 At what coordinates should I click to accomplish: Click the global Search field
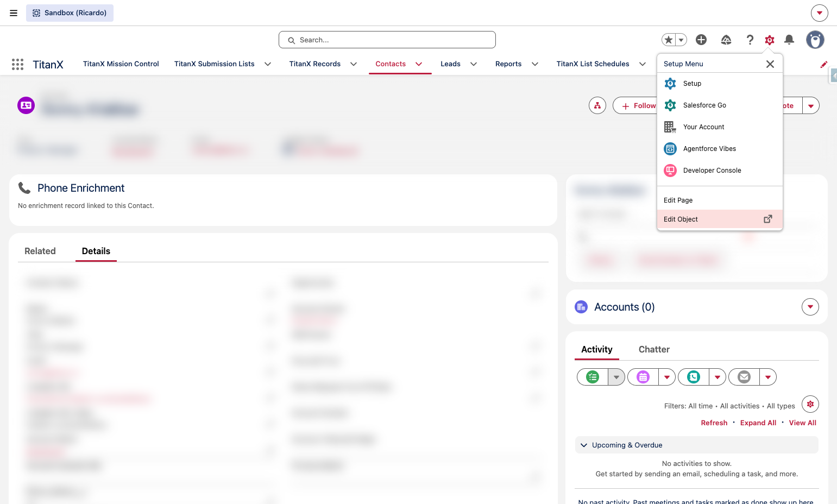tap(387, 40)
